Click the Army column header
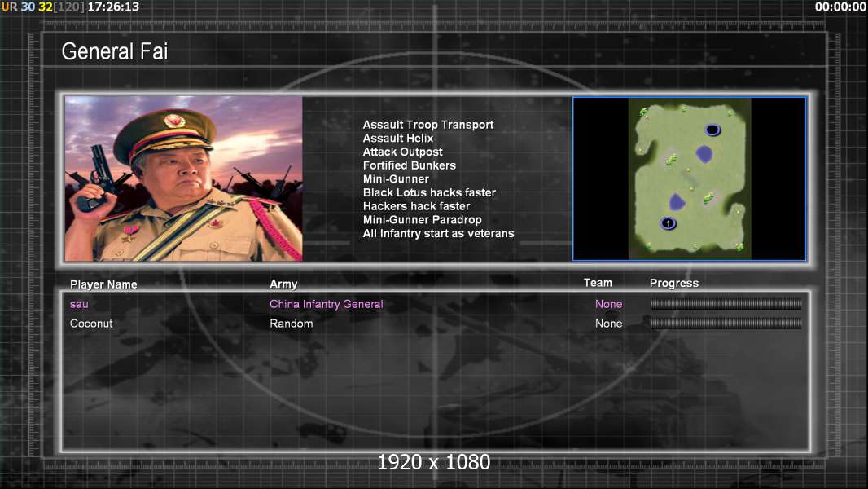 (283, 284)
